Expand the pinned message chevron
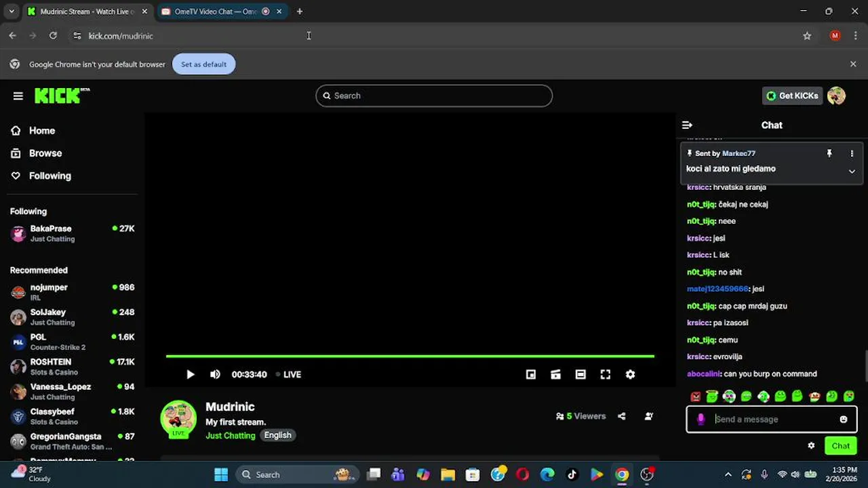This screenshot has height=488, width=868. tap(852, 171)
